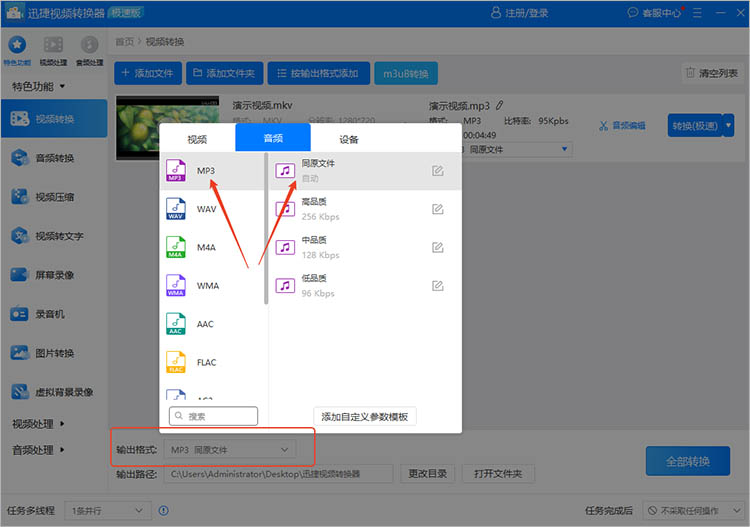This screenshot has height=527, width=750.
Task: Click the format list scrollbar
Action: [266, 228]
